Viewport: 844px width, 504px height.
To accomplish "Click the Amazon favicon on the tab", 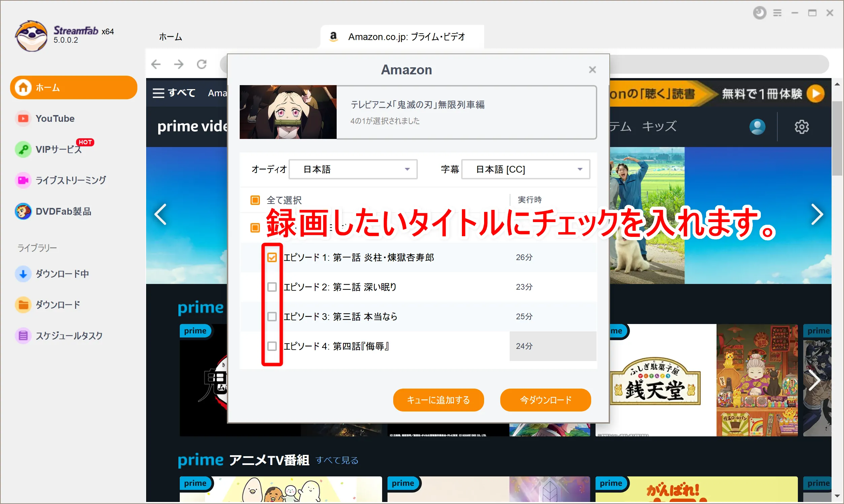I will (x=333, y=36).
